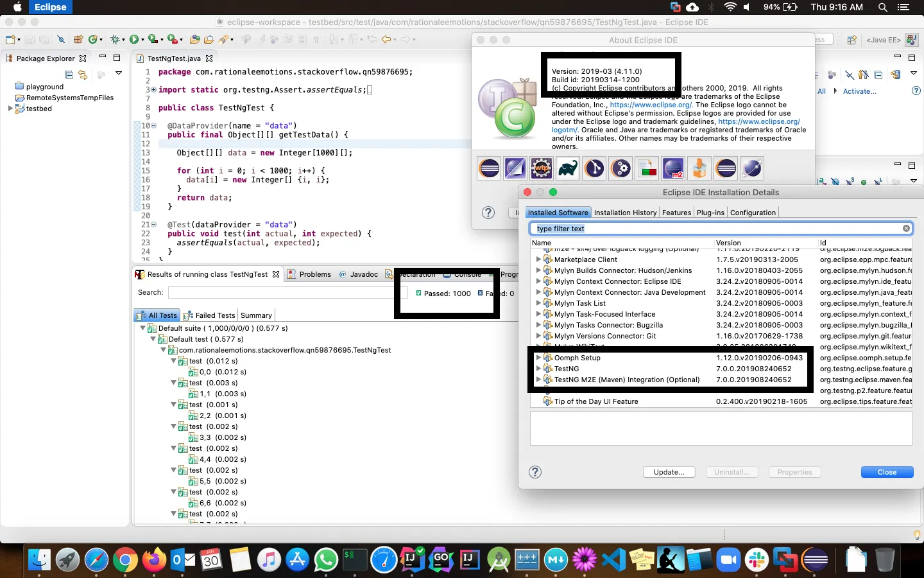Expand the collapsed import at line 3

154,90
